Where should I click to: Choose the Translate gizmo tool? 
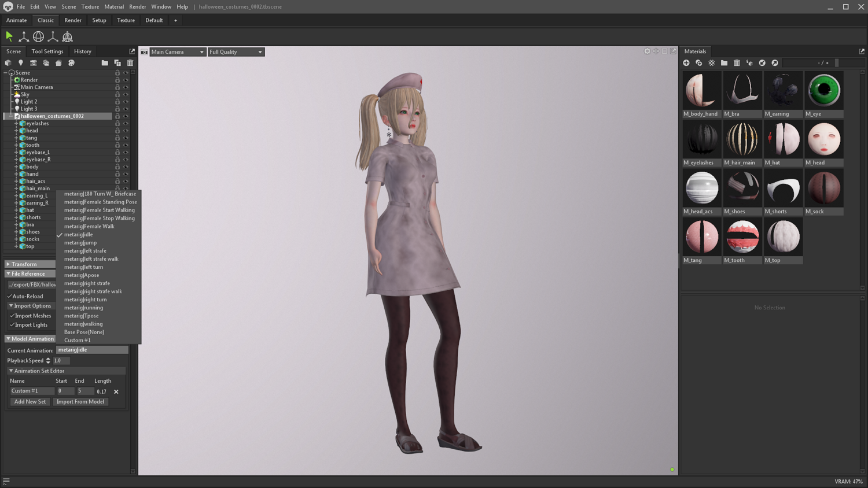pyautogui.click(x=24, y=36)
